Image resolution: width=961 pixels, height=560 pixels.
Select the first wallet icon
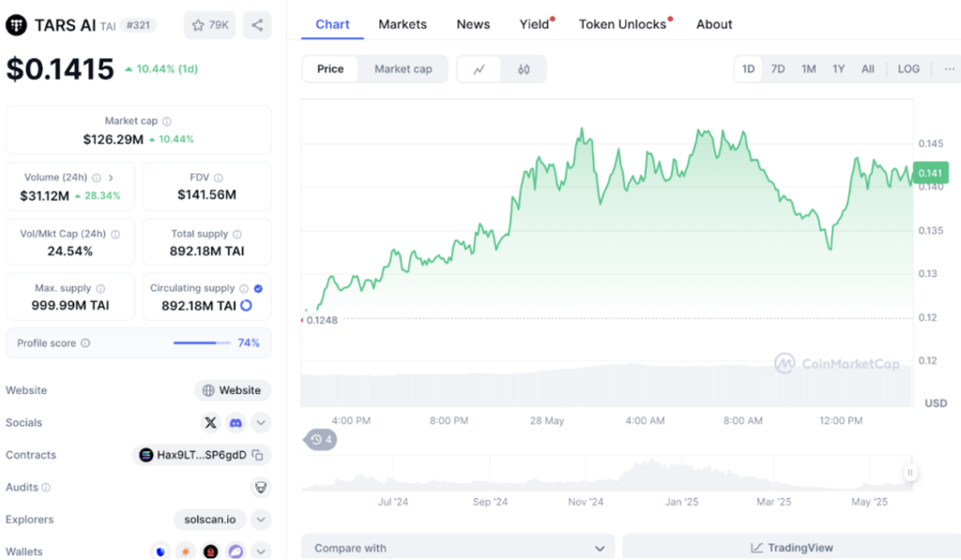[x=160, y=552]
